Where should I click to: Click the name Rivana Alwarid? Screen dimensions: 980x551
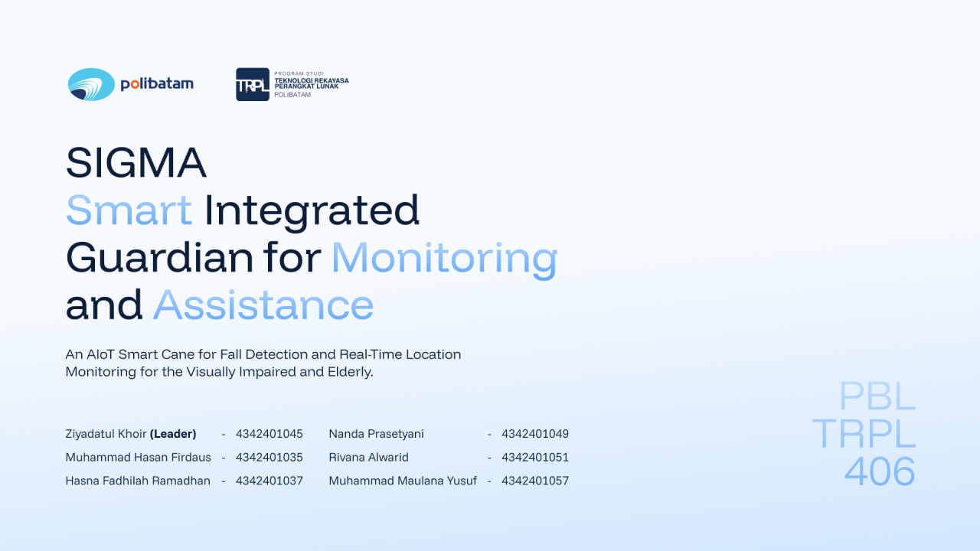click(369, 458)
